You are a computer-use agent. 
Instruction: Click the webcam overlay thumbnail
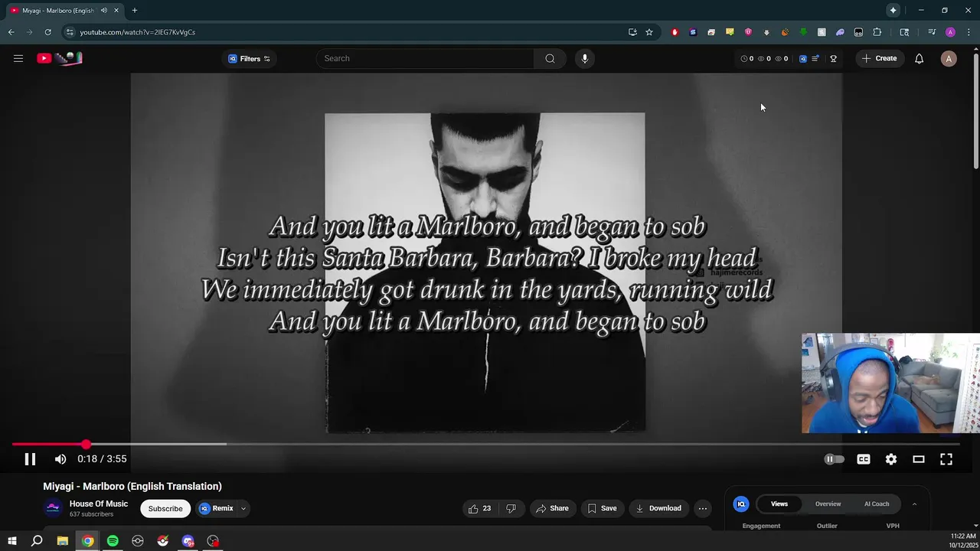tap(890, 383)
